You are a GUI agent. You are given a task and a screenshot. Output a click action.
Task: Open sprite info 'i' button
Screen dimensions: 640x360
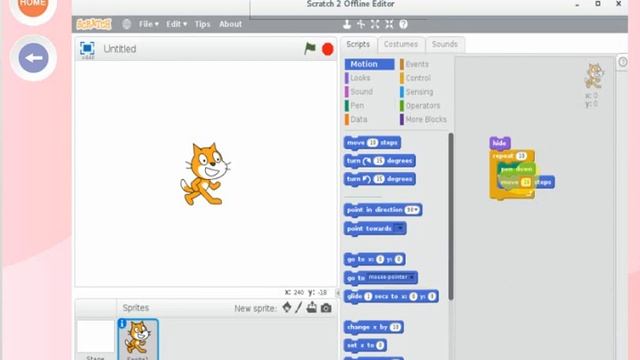click(x=122, y=324)
